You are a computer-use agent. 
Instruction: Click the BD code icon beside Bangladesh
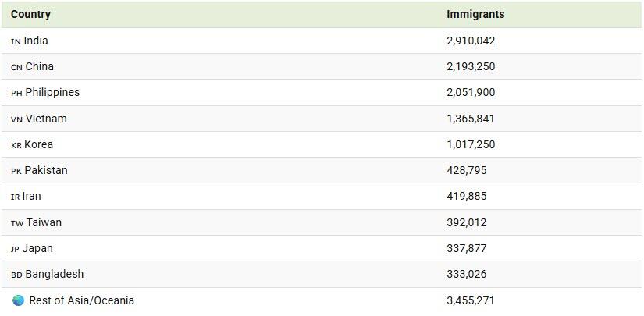tap(16, 275)
